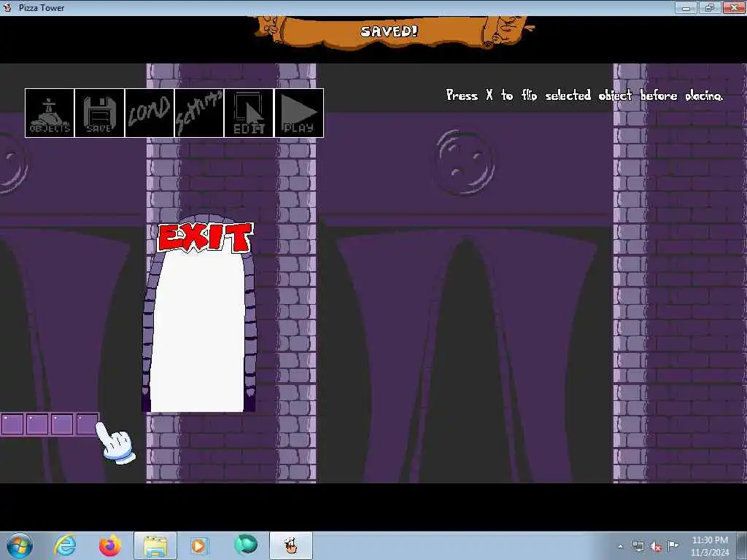Restore down the Pizza Tower window

tap(709, 7)
